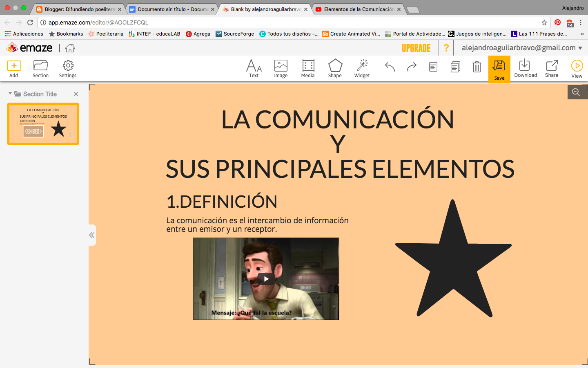Screen dimensions: 588x368
Task: Remove Section Title with X
Action: point(76,94)
